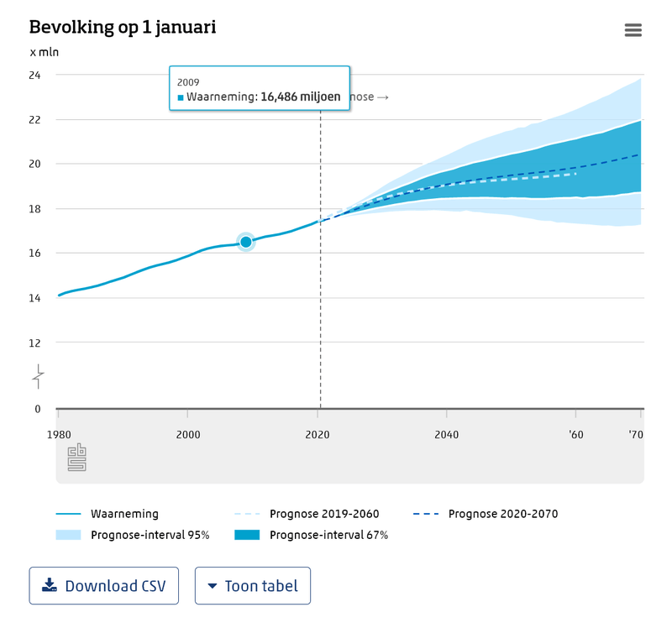The height and width of the screenshot is (628, 672).
Task: Open the hamburger chart menu
Action: pos(633,30)
